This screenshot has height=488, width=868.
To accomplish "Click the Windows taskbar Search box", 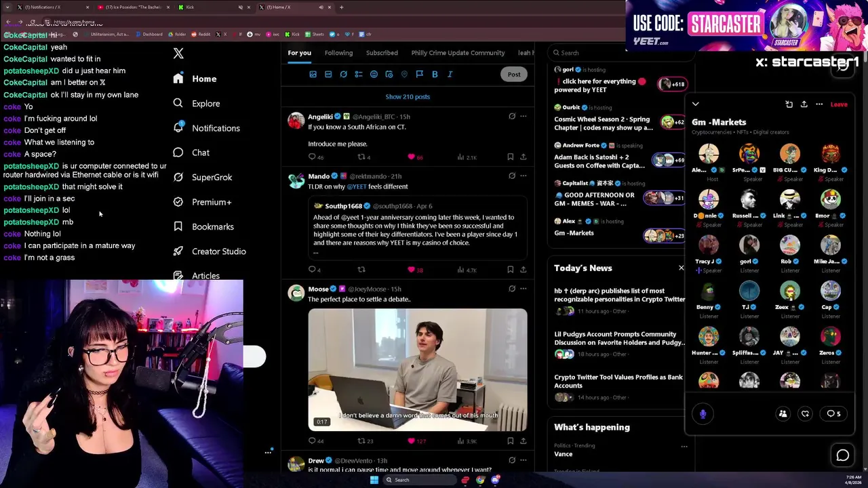I will pos(419,480).
